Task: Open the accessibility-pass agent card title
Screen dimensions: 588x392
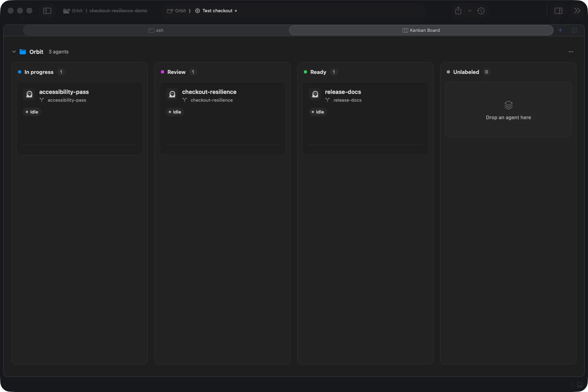Action: point(64,92)
